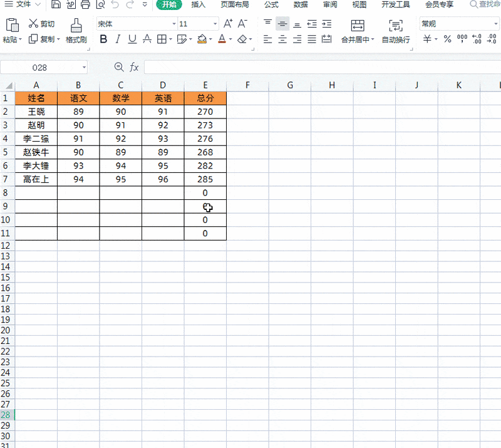This screenshot has width=501, height=448.
Task: Open Print Preview from quick access bar
Action: point(100,4)
